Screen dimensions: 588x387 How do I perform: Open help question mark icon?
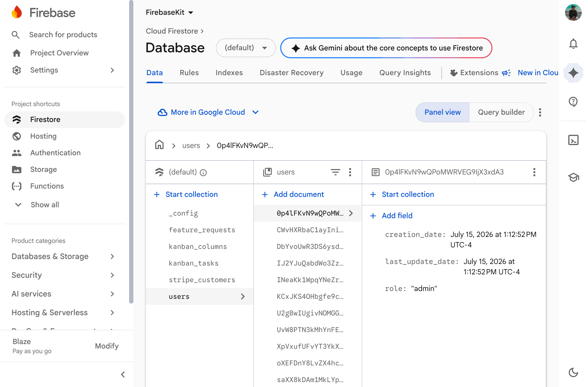point(573,101)
